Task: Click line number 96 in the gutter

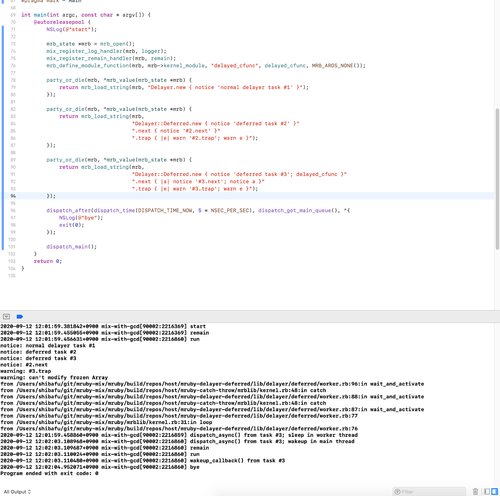Action: (x=13, y=211)
